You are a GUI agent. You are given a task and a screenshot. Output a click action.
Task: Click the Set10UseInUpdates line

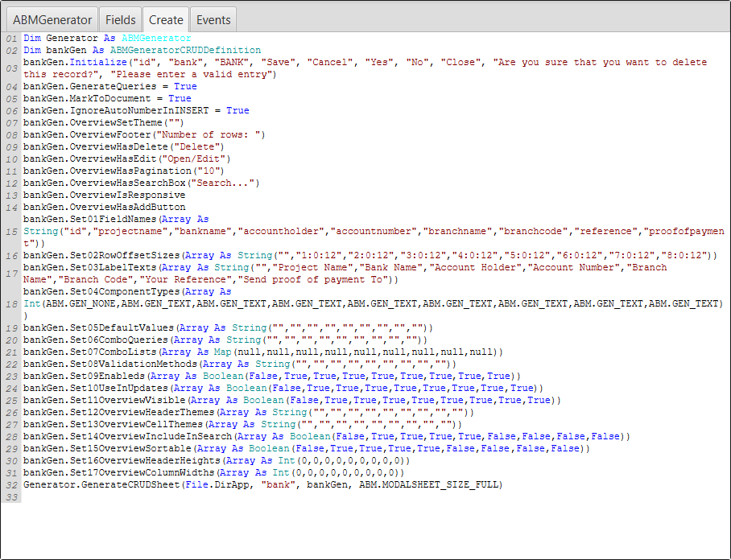coord(283,389)
